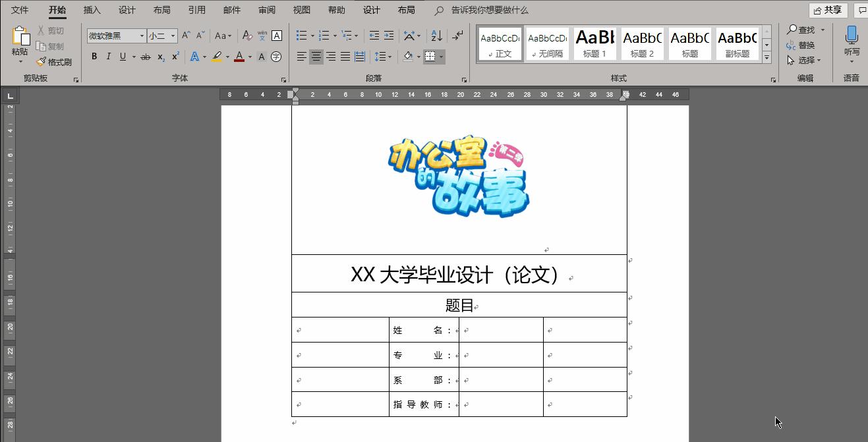Open the sort (排序) icon in paragraph group

tap(436, 37)
